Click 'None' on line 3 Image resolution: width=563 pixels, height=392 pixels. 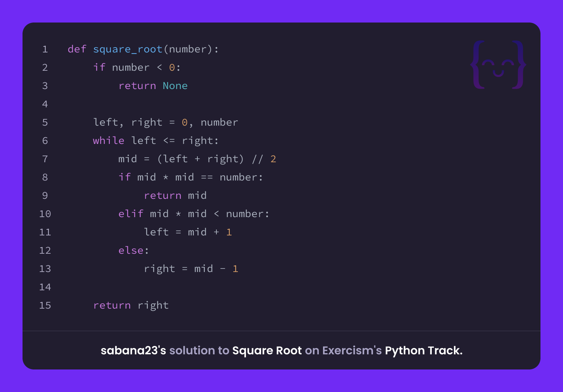175,86
